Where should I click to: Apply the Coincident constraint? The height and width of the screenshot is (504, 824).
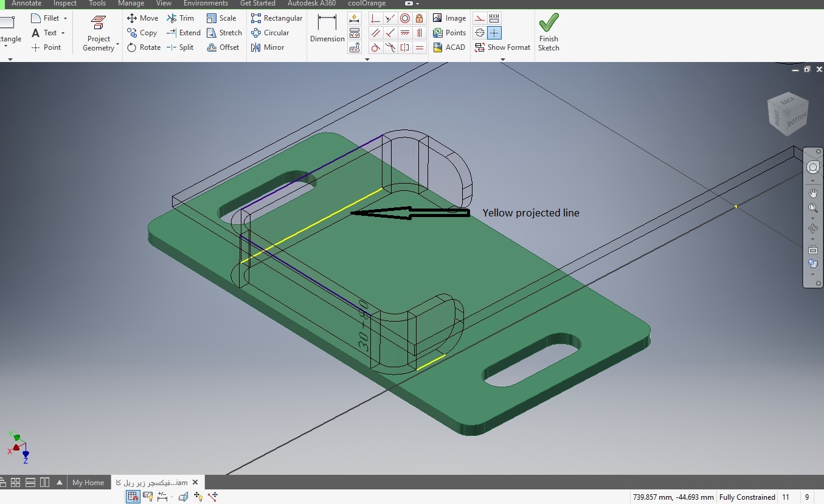[376, 18]
